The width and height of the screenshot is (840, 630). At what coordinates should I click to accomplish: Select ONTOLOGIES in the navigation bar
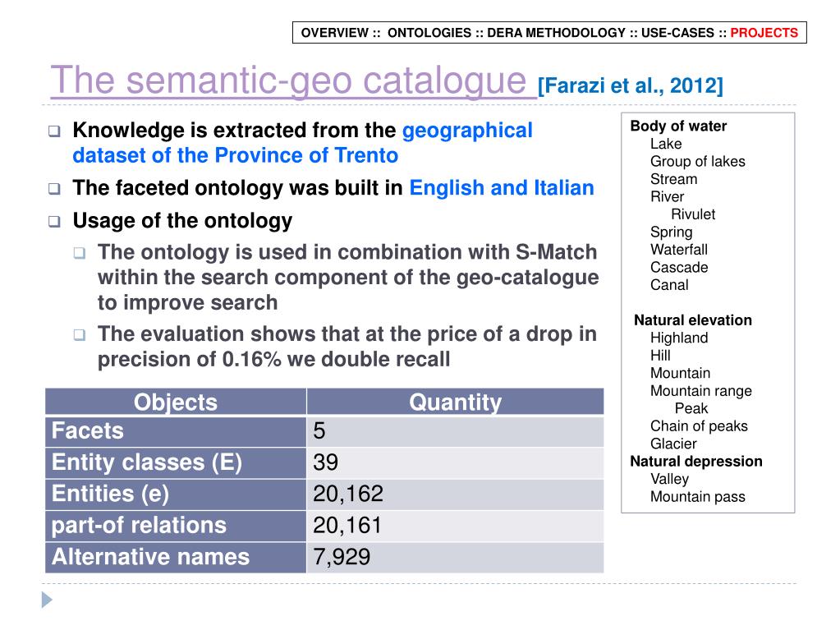point(429,33)
